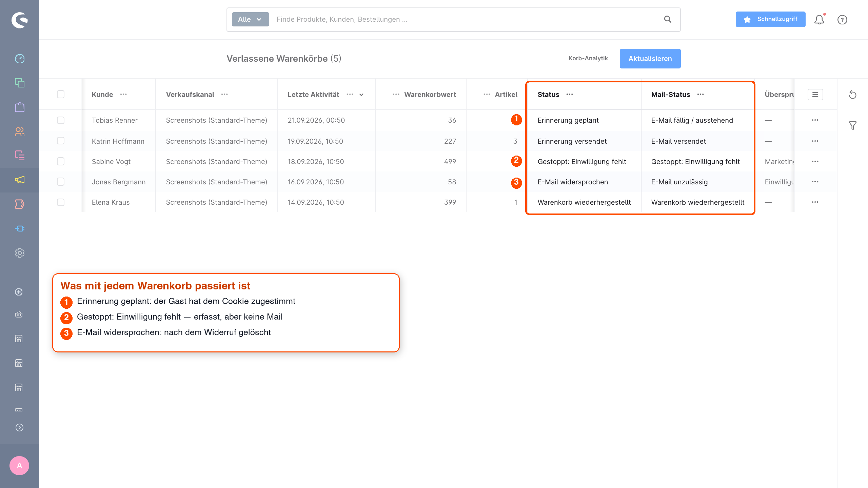Image resolution: width=868 pixels, height=488 pixels.
Task: Open the Korb-Analytik link
Action: pos(588,58)
